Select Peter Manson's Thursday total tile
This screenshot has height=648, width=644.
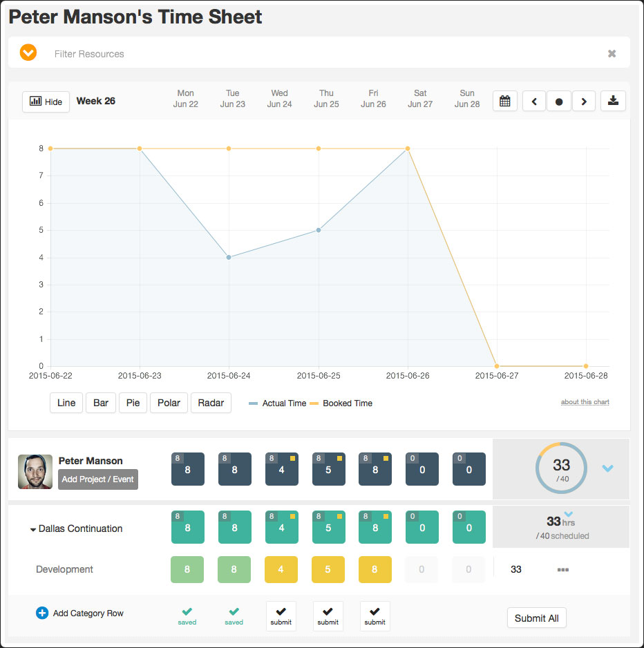[329, 469]
